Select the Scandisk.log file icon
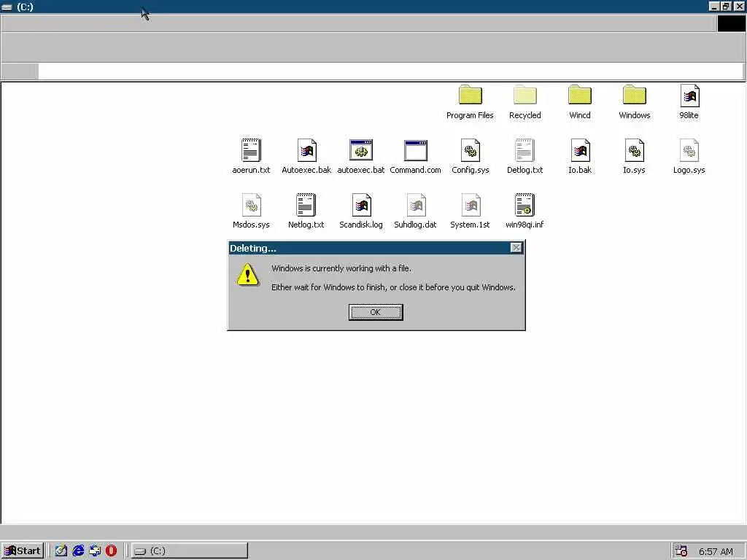747x560 pixels. [x=361, y=205]
